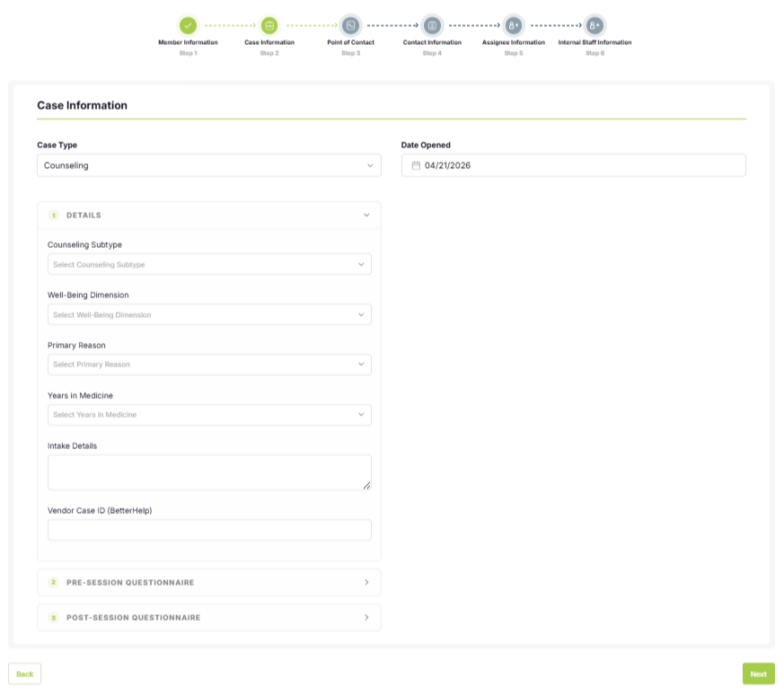Open the Counseling Subtype dropdown
Image resolution: width=784 pixels, height=688 pixels.
coord(209,264)
